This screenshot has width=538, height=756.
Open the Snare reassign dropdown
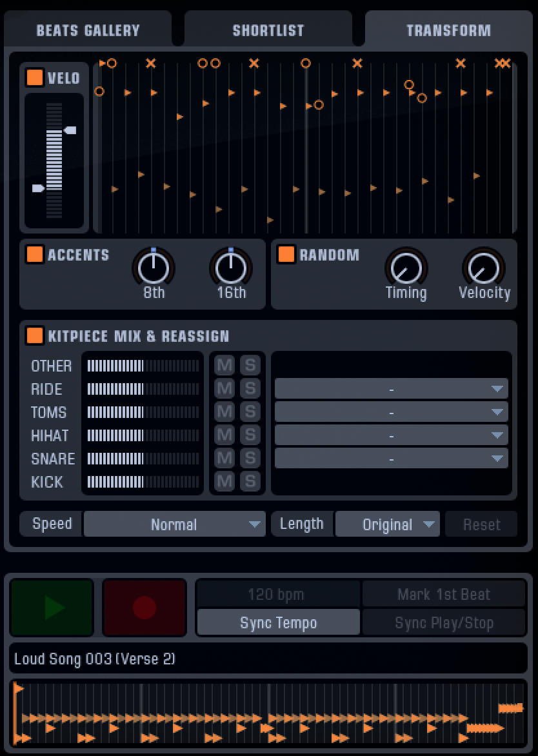tap(391, 459)
